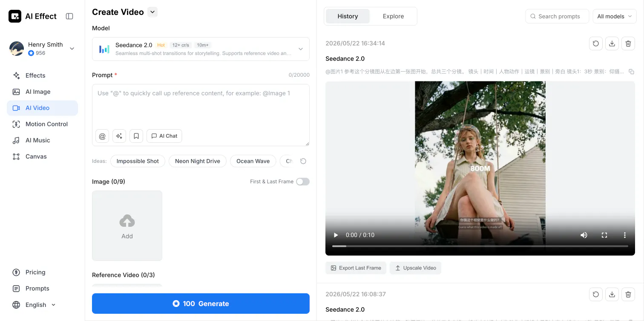Switch to the Explore tab

(x=393, y=16)
